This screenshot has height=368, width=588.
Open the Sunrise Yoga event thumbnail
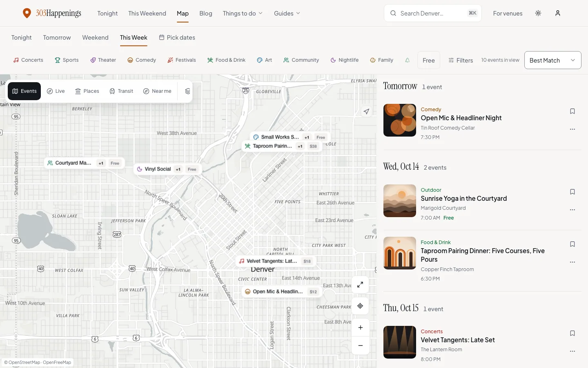[400, 201]
